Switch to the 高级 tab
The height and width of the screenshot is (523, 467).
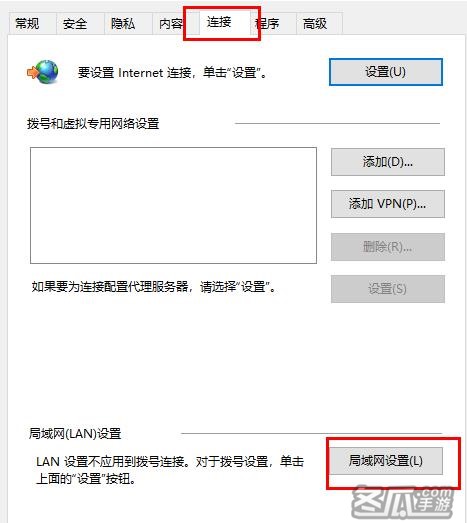pyautogui.click(x=315, y=24)
